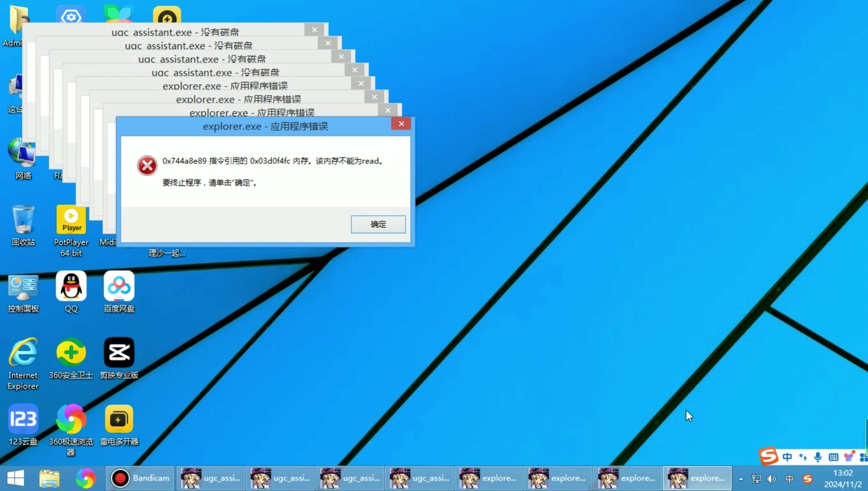Launch Internet Explorer desktop icon

23,364
